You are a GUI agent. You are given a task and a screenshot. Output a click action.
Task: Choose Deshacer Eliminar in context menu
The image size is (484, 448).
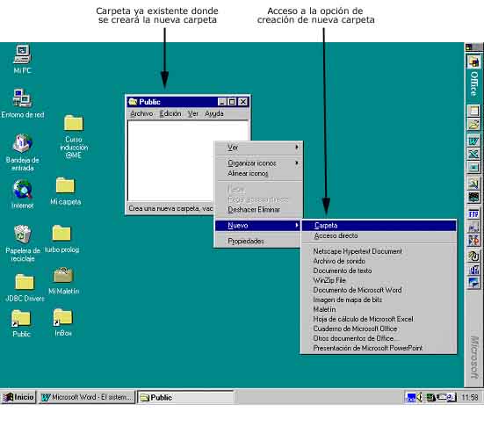click(x=258, y=209)
